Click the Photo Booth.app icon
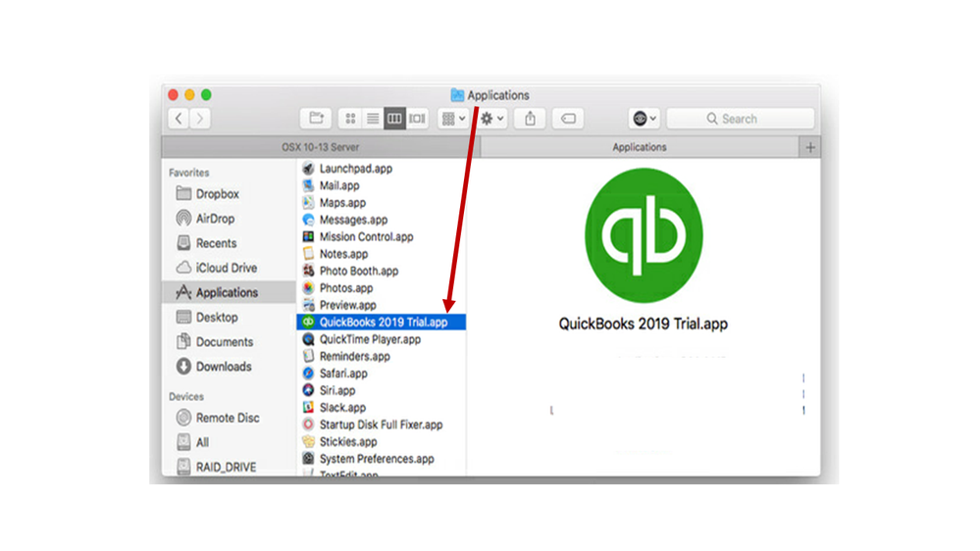The width and height of the screenshot is (980, 551). click(x=308, y=272)
